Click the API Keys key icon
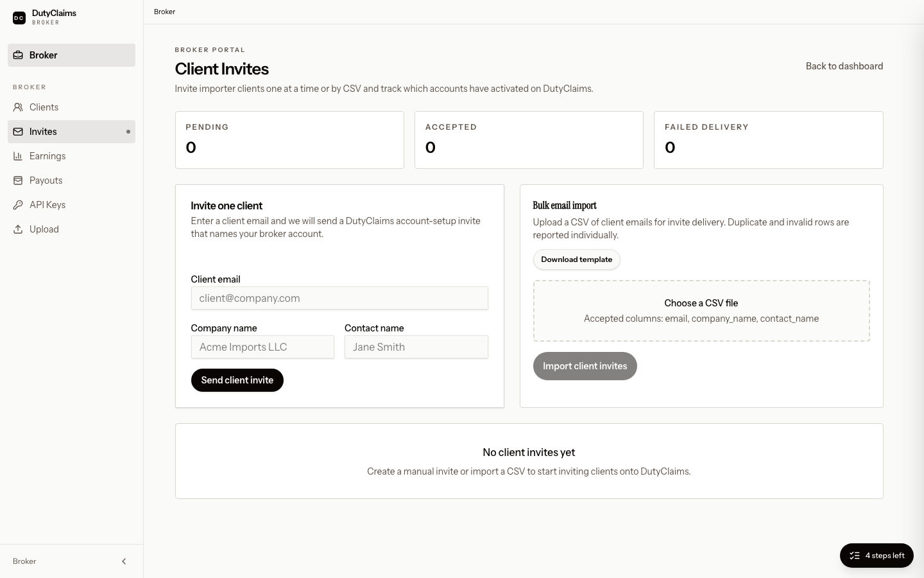The height and width of the screenshot is (578, 924). [18, 205]
